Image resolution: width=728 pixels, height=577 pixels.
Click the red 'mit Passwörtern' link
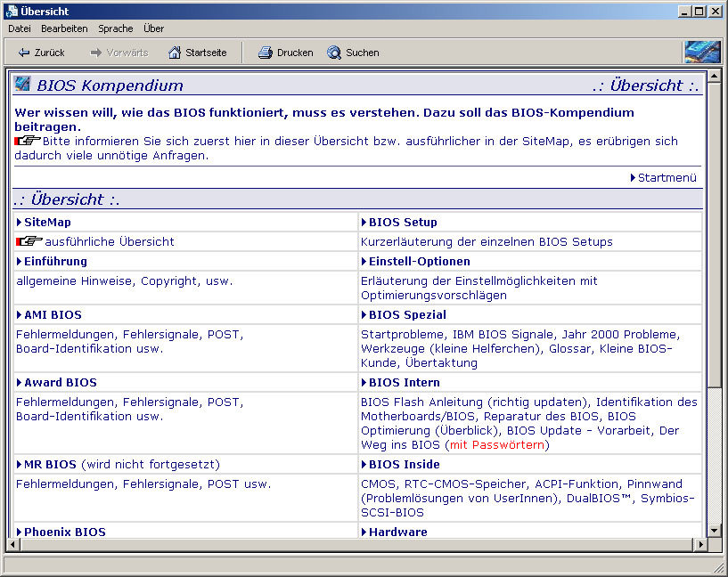[497, 445]
